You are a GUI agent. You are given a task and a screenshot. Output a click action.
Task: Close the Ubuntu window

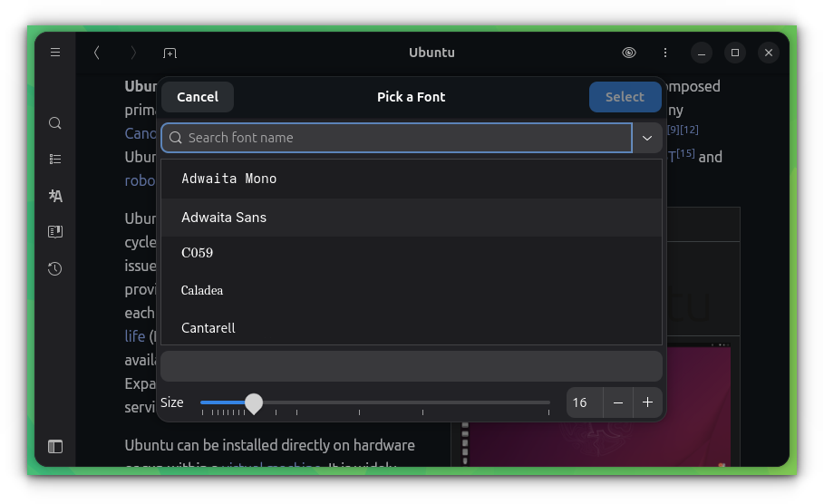[769, 53]
